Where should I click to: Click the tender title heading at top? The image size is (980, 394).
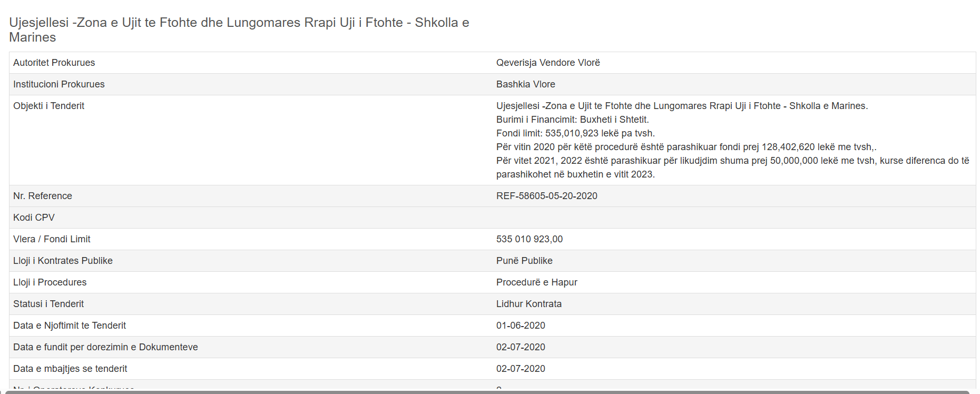(x=239, y=29)
